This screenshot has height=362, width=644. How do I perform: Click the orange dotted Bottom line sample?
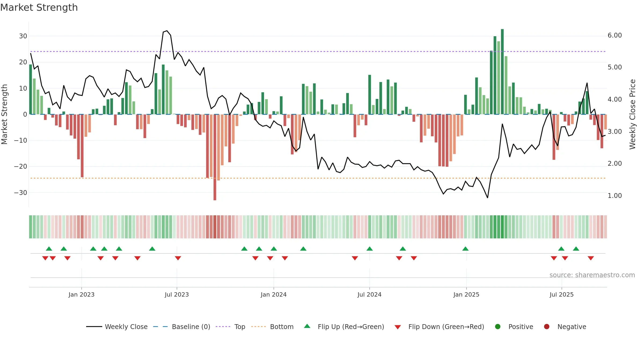coord(258,327)
